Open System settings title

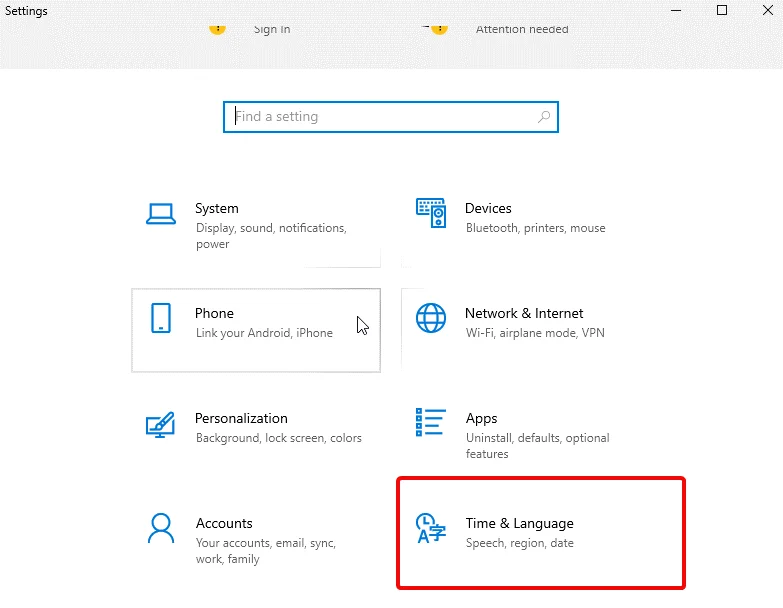point(217,208)
